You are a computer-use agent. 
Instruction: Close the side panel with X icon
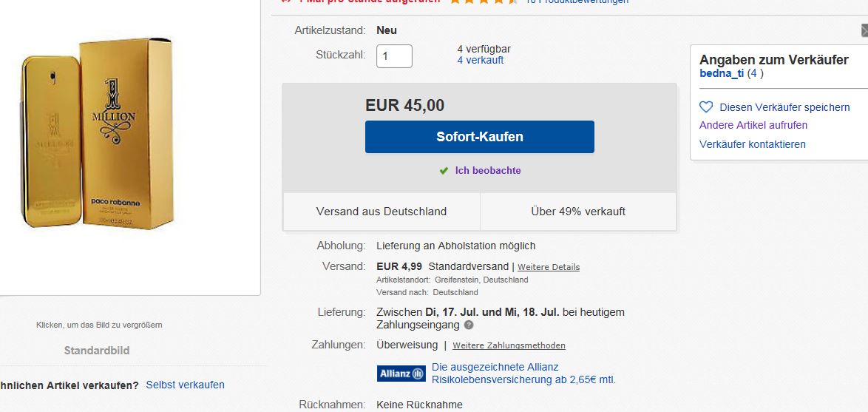pyautogui.click(x=865, y=30)
